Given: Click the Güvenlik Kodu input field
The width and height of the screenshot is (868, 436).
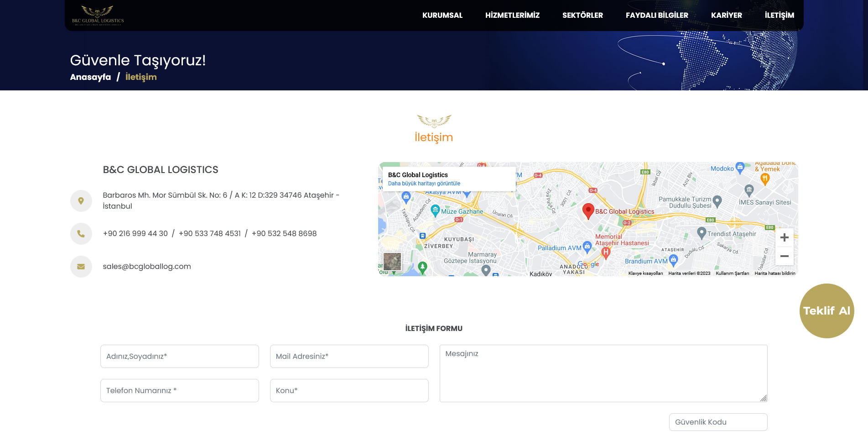Looking at the screenshot, I should pos(718,422).
